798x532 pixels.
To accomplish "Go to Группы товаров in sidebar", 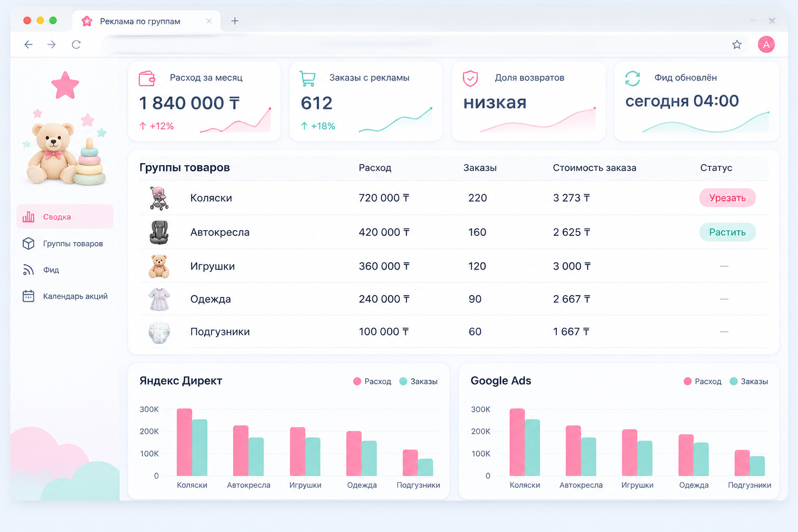I will pyautogui.click(x=65, y=243).
